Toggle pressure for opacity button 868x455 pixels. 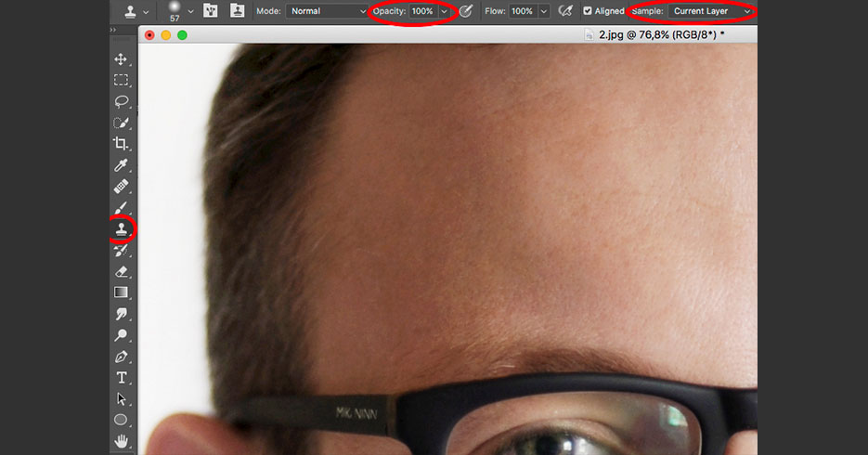click(x=466, y=11)
